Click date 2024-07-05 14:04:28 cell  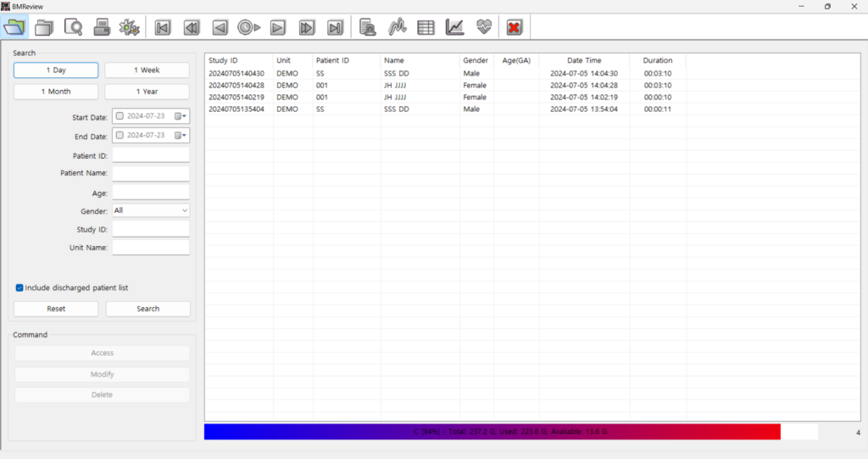tap(584, 86)
